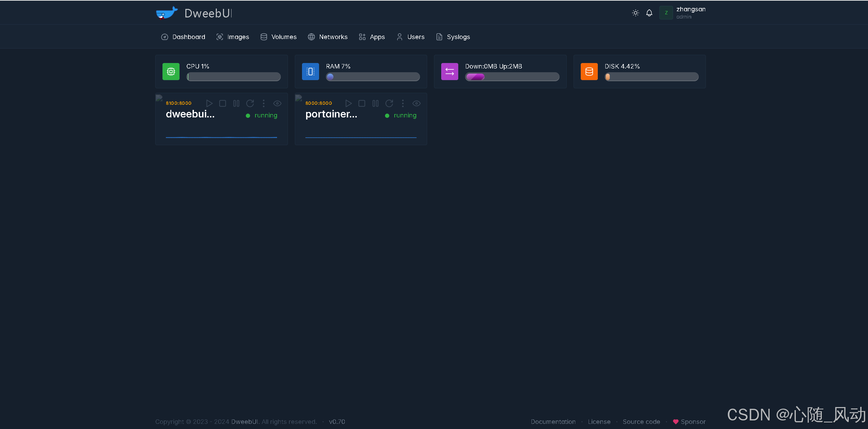Restart the dweebui container
This screenshot has width=868, height=429.
click(250, 103)
